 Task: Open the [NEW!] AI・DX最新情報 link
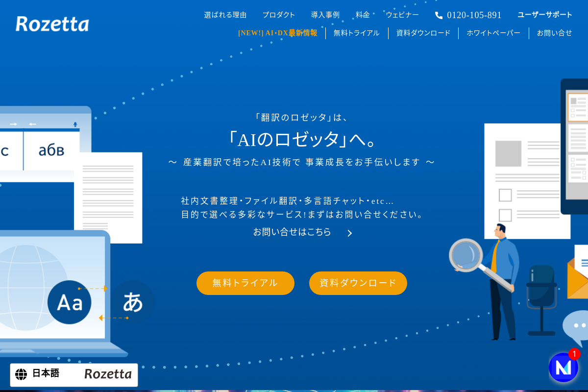point(278,33)
